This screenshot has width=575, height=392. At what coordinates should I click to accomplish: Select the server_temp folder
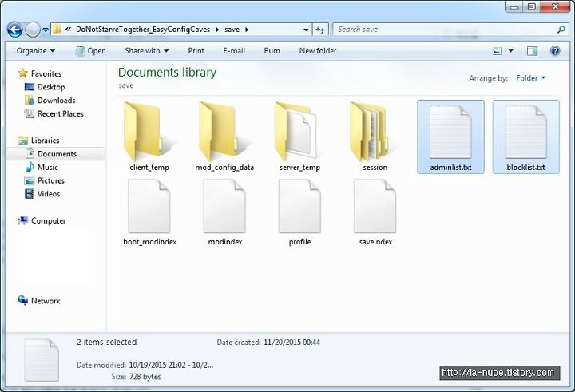click(299, 137)
